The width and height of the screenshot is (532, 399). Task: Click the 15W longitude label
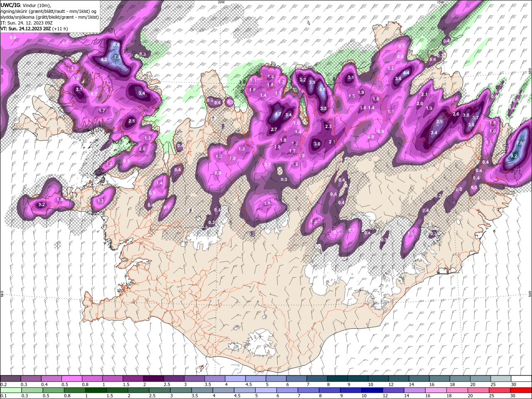440,2
